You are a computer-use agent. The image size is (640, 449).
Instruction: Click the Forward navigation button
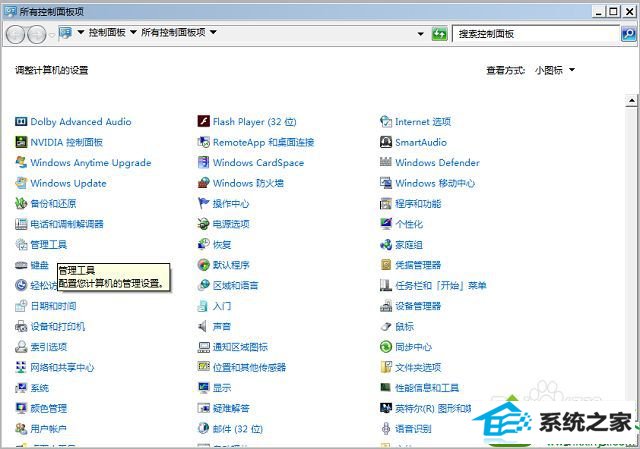37,34
